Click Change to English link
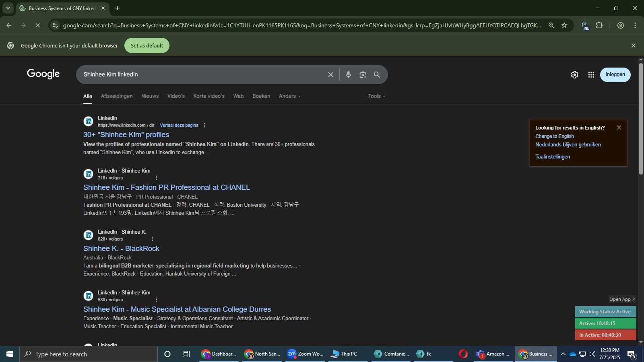 point(555,136)
